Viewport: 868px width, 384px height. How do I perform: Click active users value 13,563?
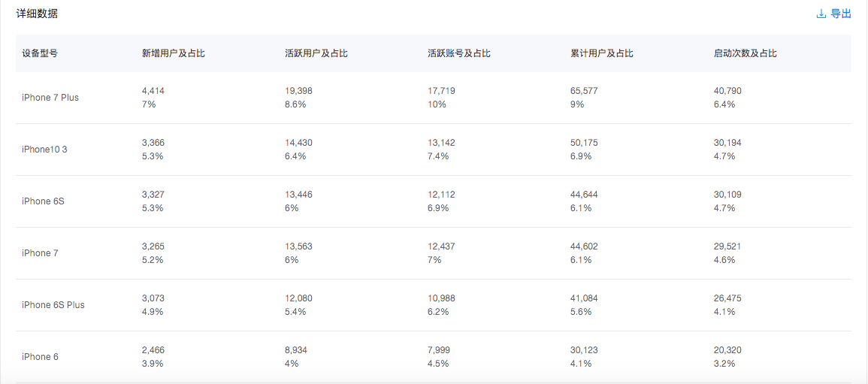point(298,246)
